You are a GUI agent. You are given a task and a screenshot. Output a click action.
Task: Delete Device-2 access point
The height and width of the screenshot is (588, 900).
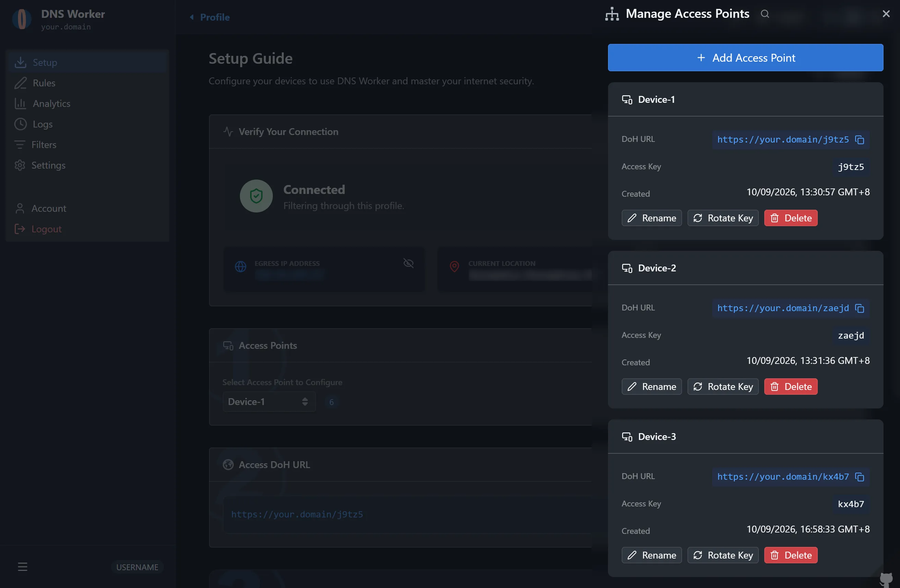[x=791, y=387]
